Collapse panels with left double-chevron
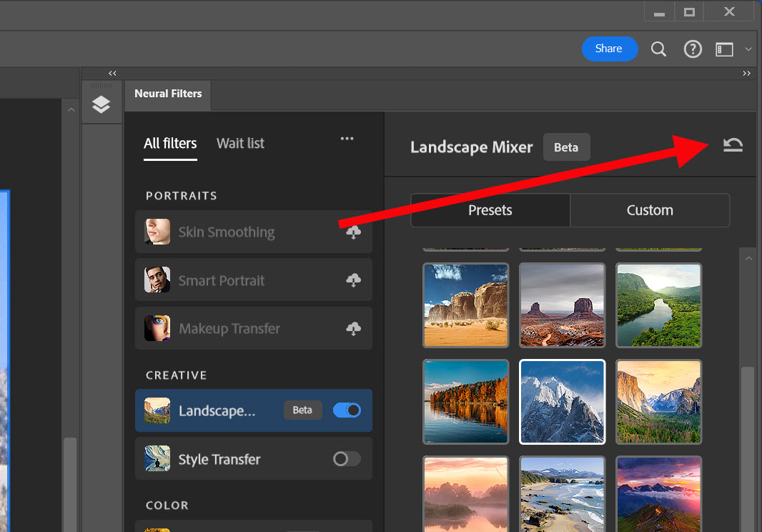The image size is (762, 532). coord(112,74)
